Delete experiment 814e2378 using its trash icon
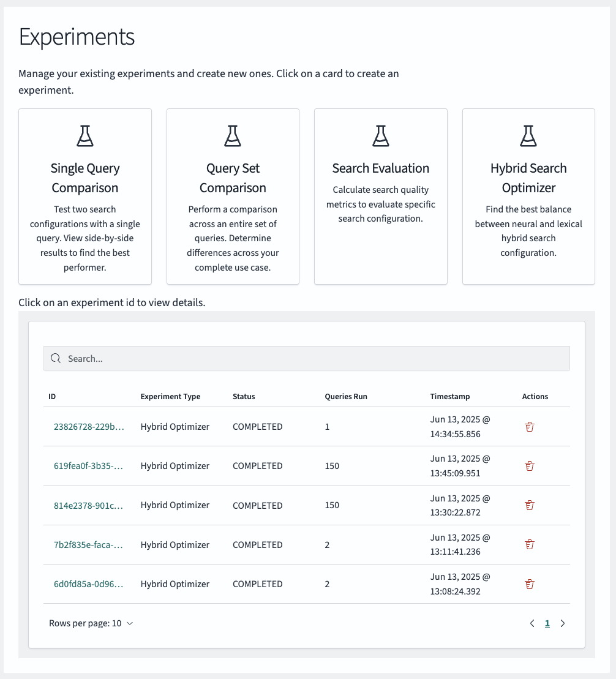This screenshot has width=616, height=679. coord(529,505)
